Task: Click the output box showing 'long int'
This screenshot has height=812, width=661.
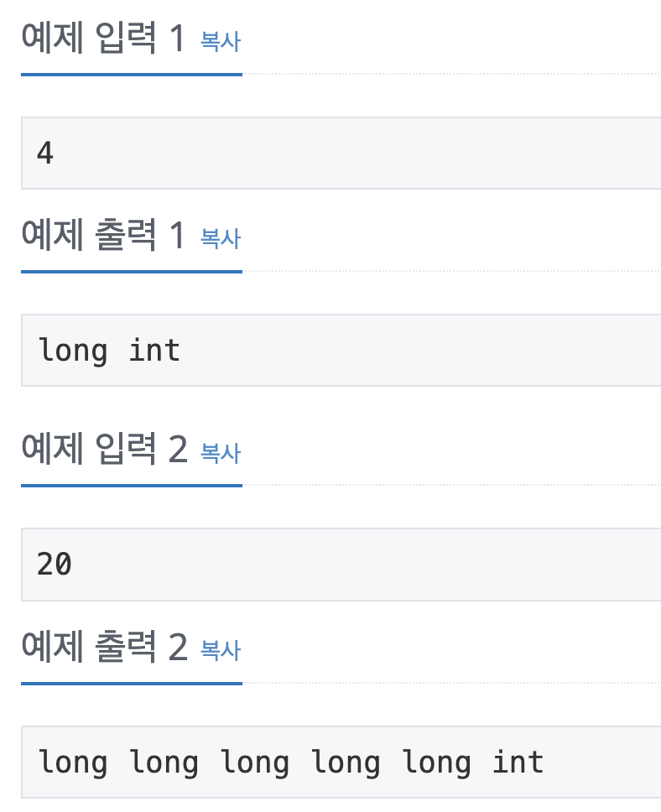Action: (341, 350)
